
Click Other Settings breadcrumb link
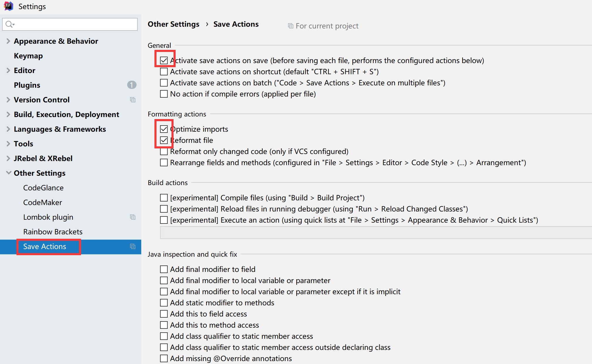[173, 24]
